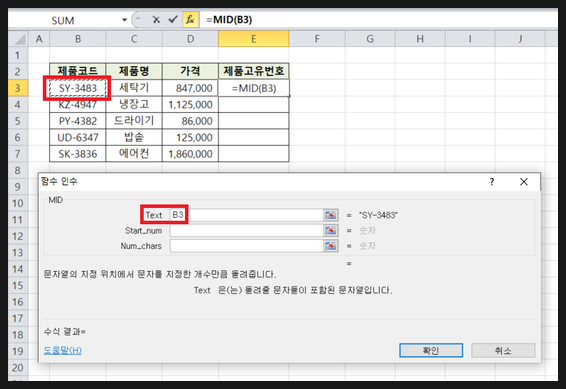Select row 5 header

18,121
